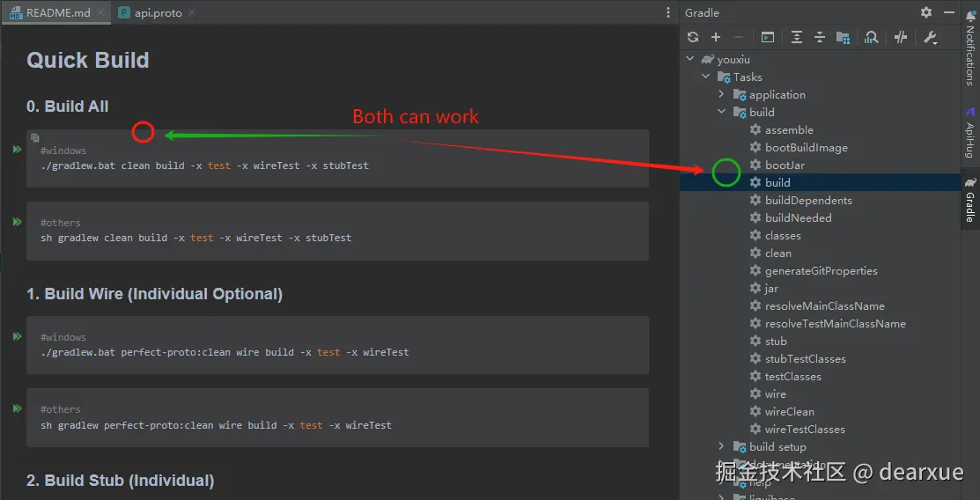
Task: Open the Notifications side panel
Action: point(970,48)
